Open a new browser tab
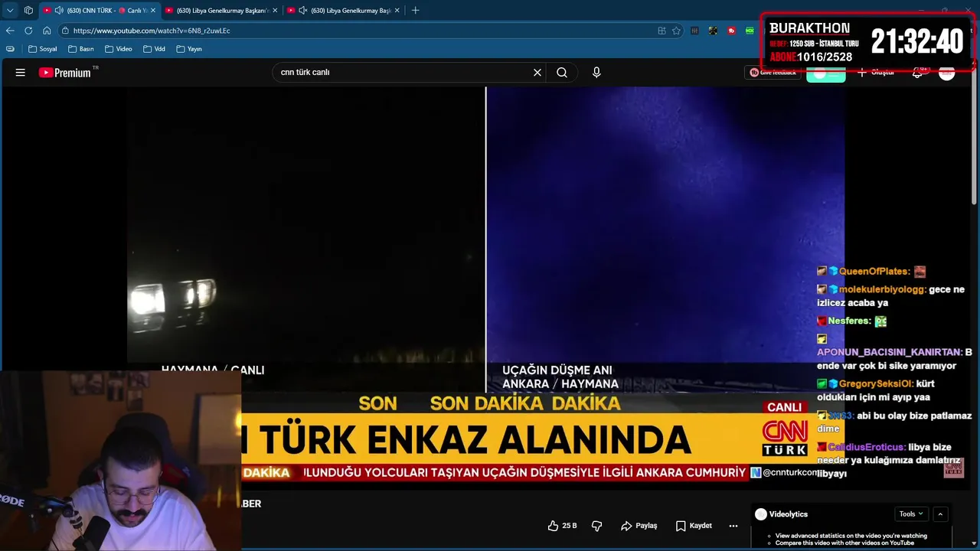This screenshot has height=551, width=980. click(x=416, y=11)
